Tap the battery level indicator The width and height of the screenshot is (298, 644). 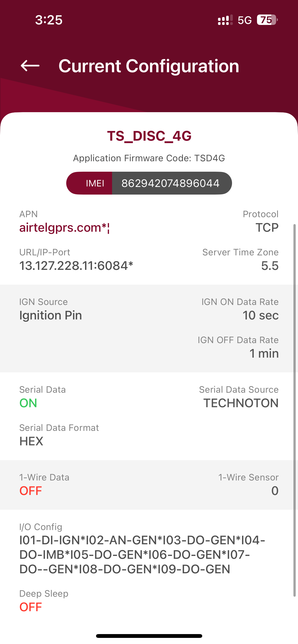point(267,20)
